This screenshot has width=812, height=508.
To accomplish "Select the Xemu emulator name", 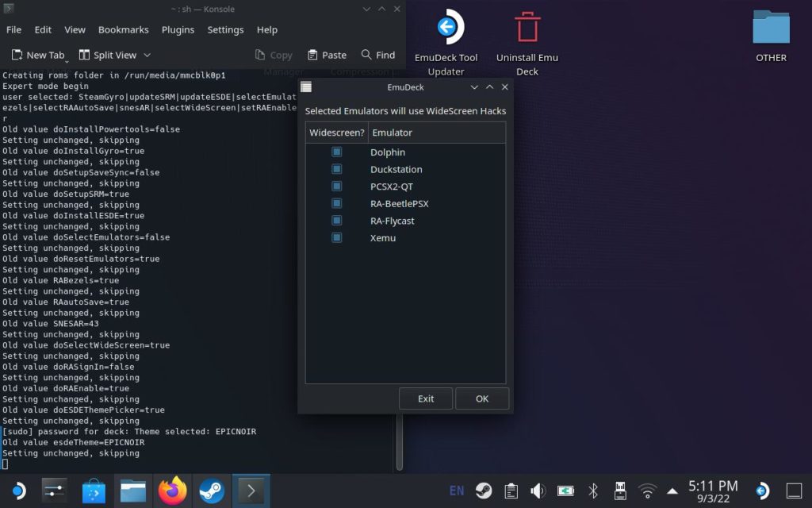I will pyautogui.click(x=383, y=238).
